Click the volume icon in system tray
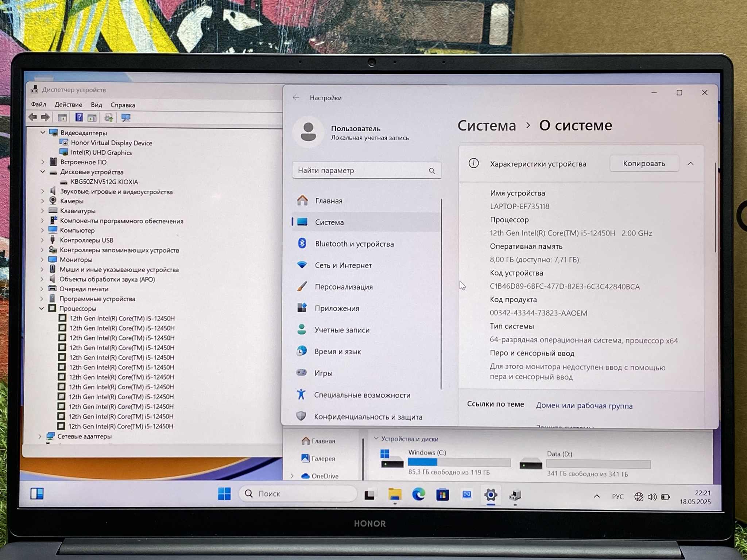Screen dimensions: 747x560 pos(652,497)
